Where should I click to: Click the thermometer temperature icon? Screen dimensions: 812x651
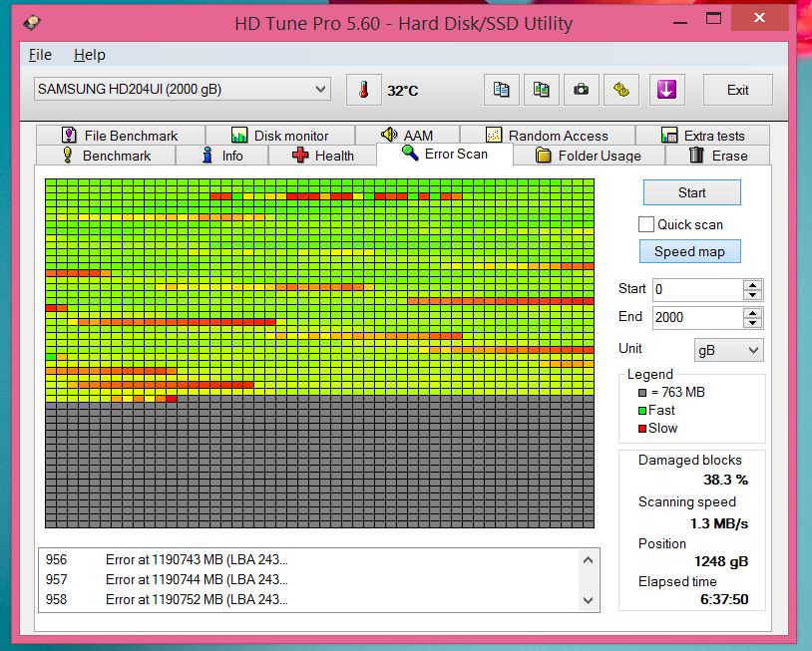pos(363,90)
